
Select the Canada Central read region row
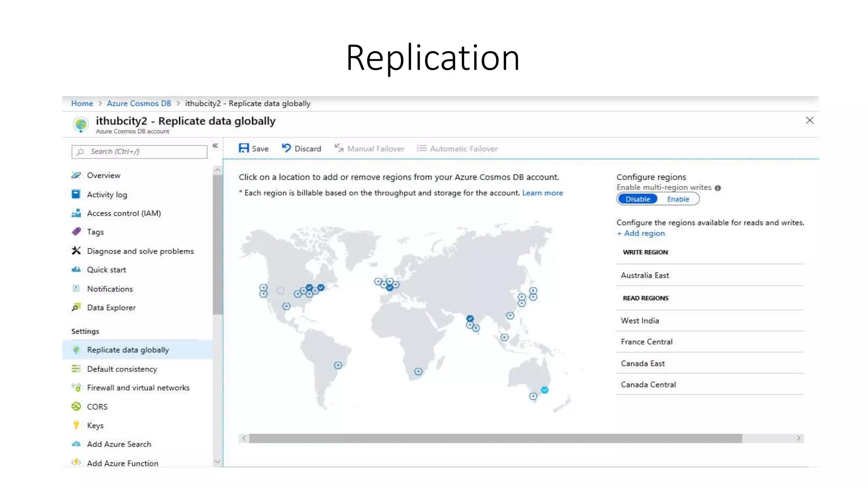(710, 385)
